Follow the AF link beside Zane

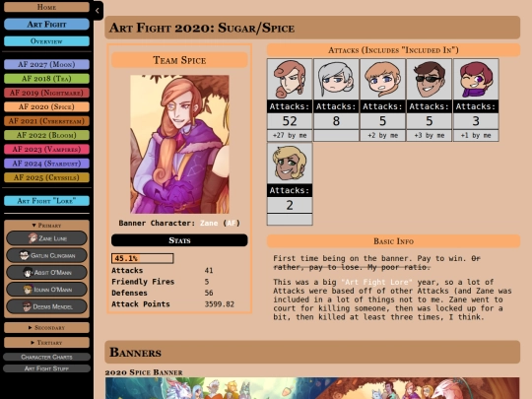[x=232, y=223]
